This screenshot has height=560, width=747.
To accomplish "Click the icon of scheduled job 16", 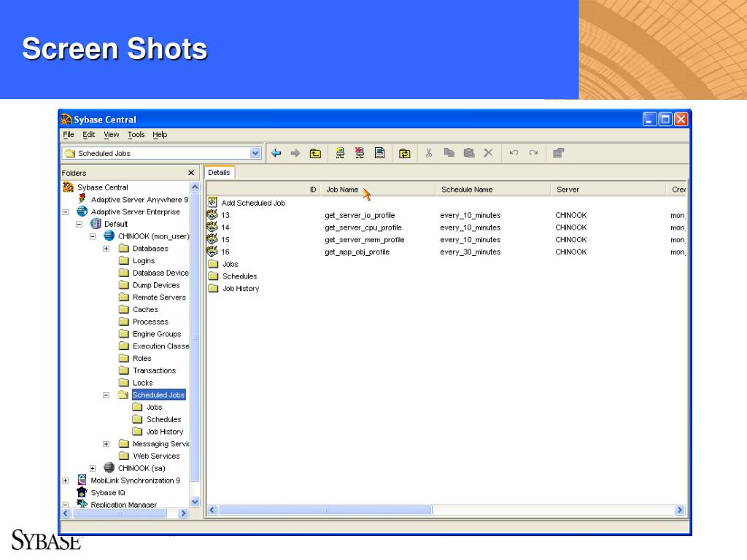I will [x=212, y=252].
